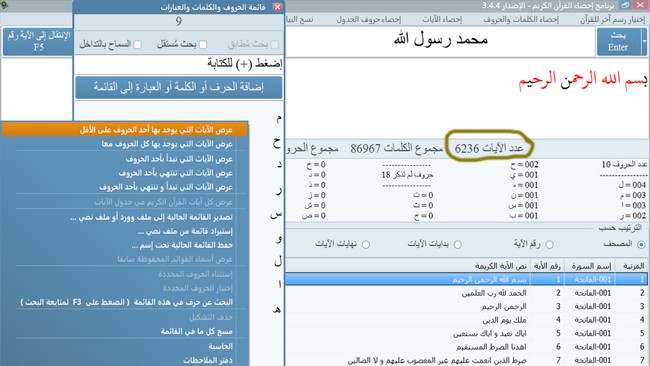Select verse row 4 ملك يوم الدين

click(466, 320)
